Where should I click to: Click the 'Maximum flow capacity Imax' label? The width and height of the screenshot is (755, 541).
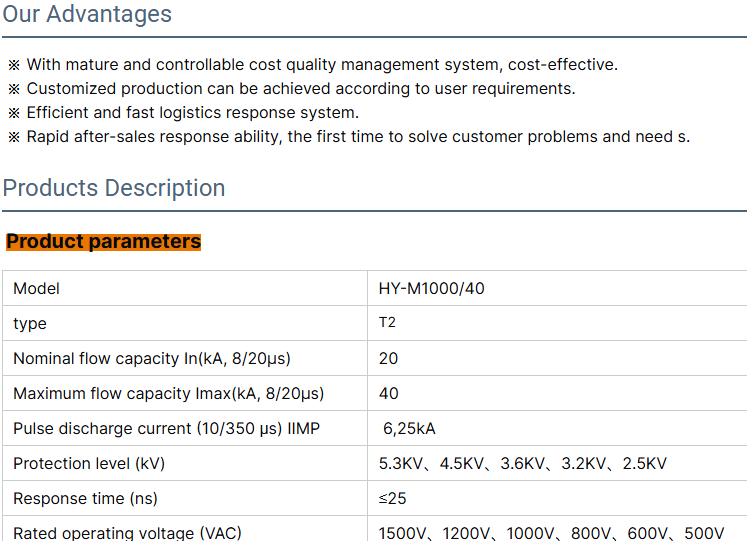tap(169, 394)
